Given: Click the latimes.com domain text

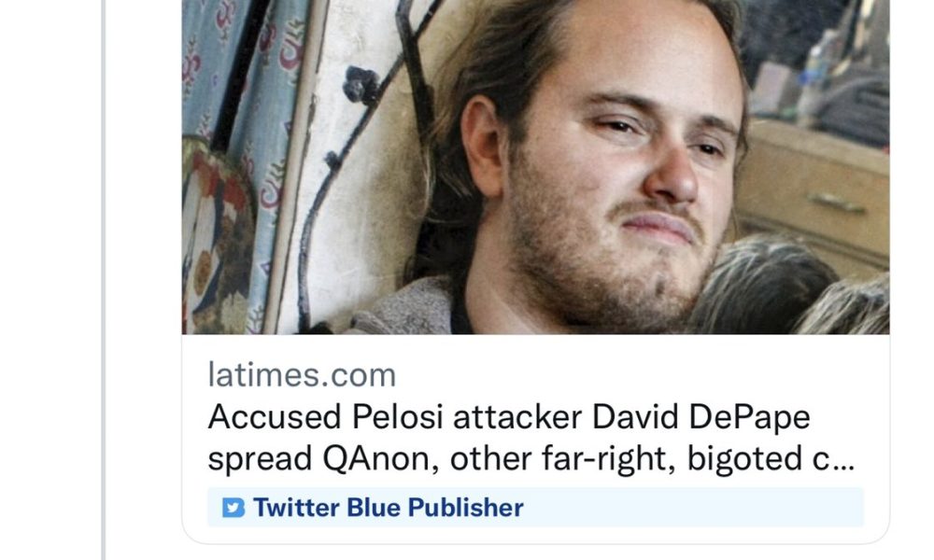Looking at the screenshot, I should pos(302,375).
